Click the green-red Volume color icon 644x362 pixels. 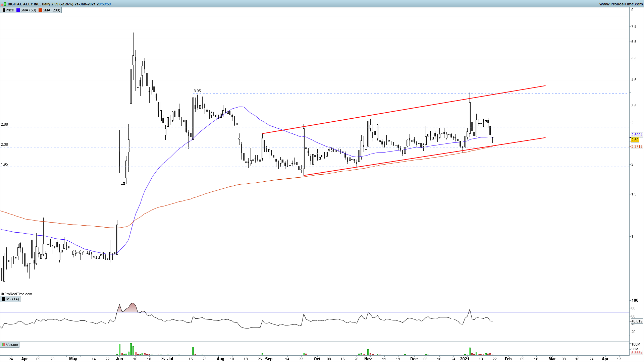[x=3, y=345]
